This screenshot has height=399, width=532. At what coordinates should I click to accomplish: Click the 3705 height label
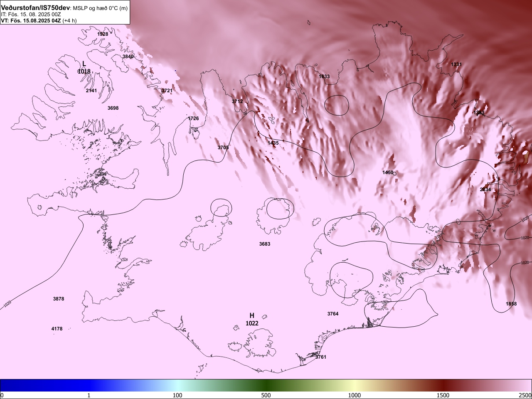click(223, 148)
